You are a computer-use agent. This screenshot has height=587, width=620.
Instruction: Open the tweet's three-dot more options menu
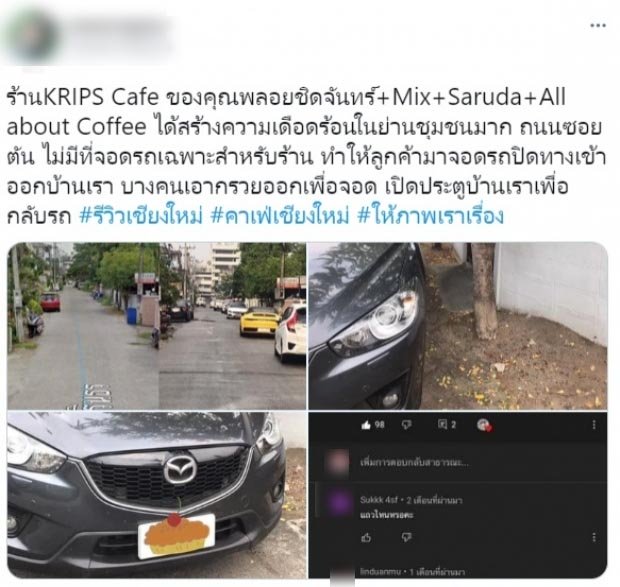(598, 26)
